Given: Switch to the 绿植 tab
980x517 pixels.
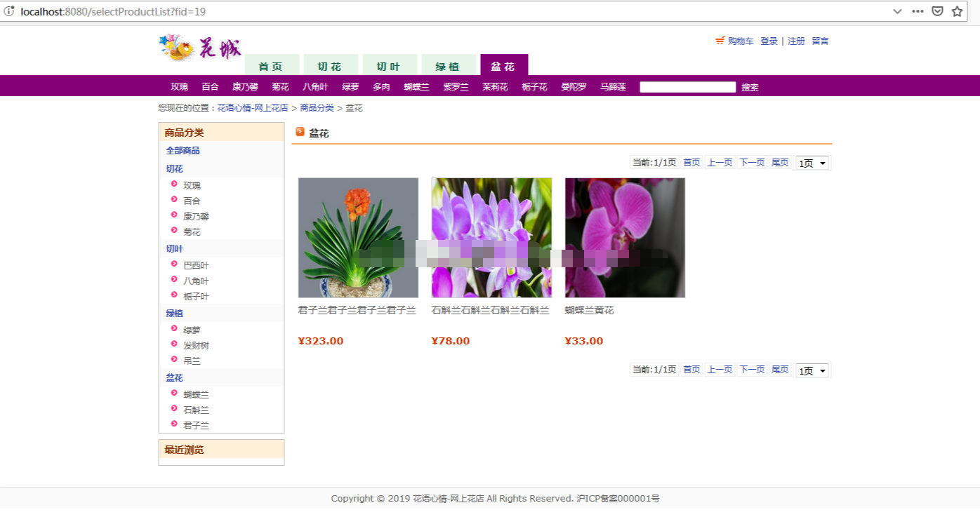Looking at the screenshot, I should 449,65.
